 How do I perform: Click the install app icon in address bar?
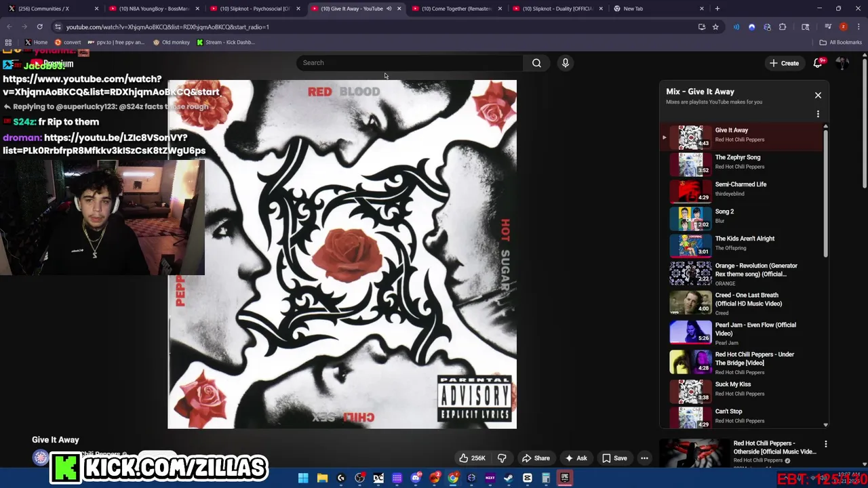[x=702, y=27]
